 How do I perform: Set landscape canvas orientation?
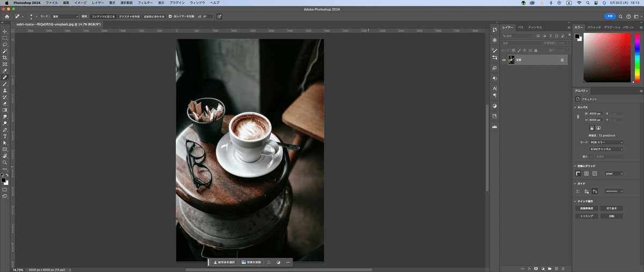[599, 128]
